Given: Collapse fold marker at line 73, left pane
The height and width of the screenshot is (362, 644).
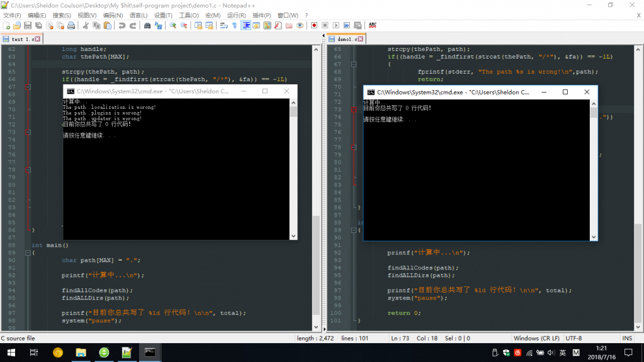Looking at the screenshot, I should pos(28,132).
